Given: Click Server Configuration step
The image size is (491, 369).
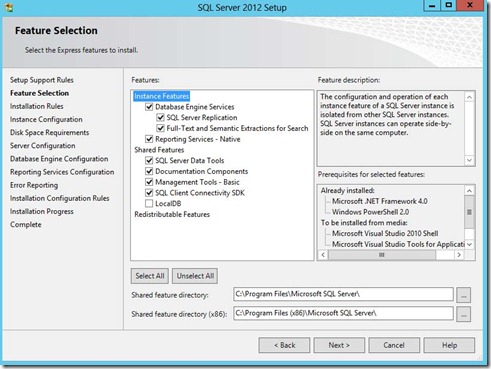Looking at the screenshot, I should click(x=43, y=146).
